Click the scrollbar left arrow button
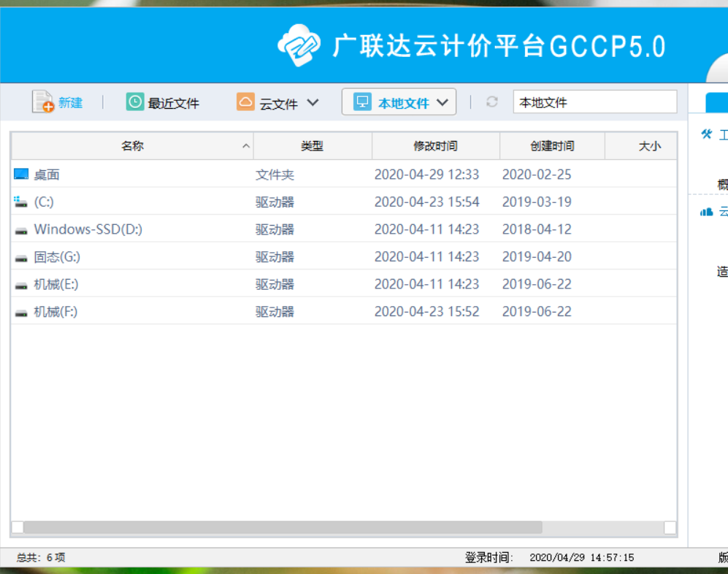This screenshot has height=574, width=728. click(18, 527)
